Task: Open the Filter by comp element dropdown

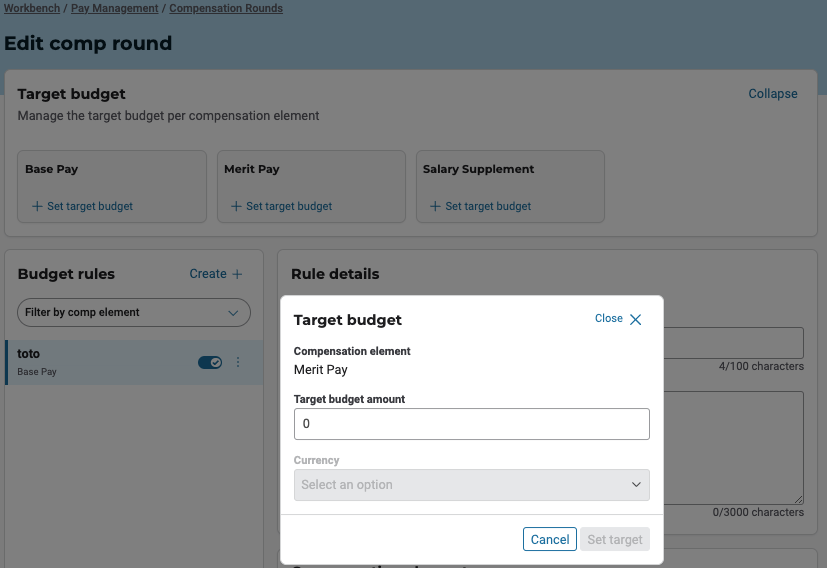Action: [134, 312]
